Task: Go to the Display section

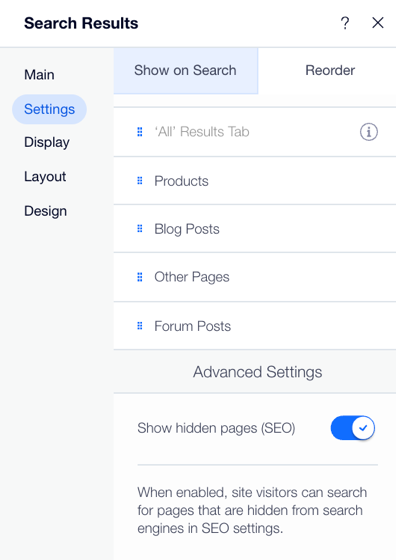Action: [x=47, y=142]
